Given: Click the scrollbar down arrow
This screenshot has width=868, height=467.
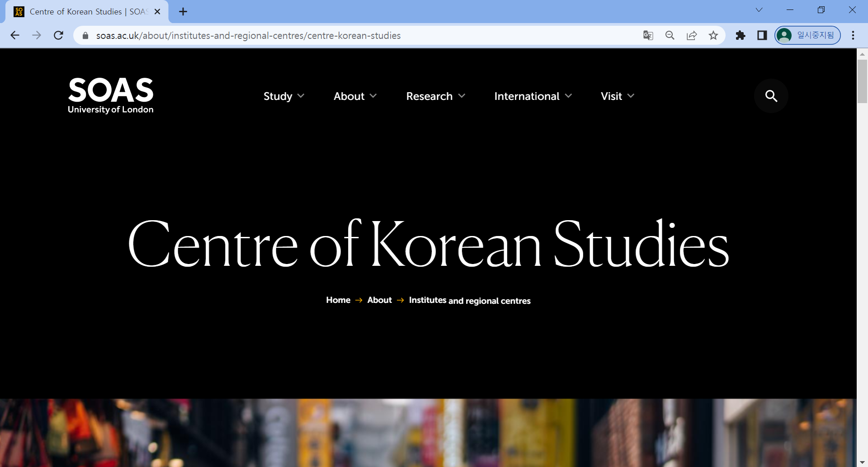Looking at the screenshot, I should coord(862,462).
